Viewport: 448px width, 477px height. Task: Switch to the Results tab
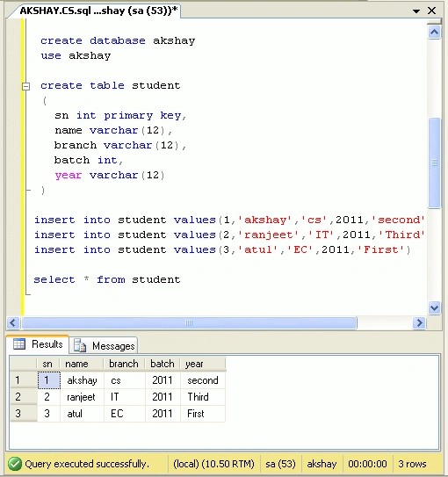click(x=38, y=344)
